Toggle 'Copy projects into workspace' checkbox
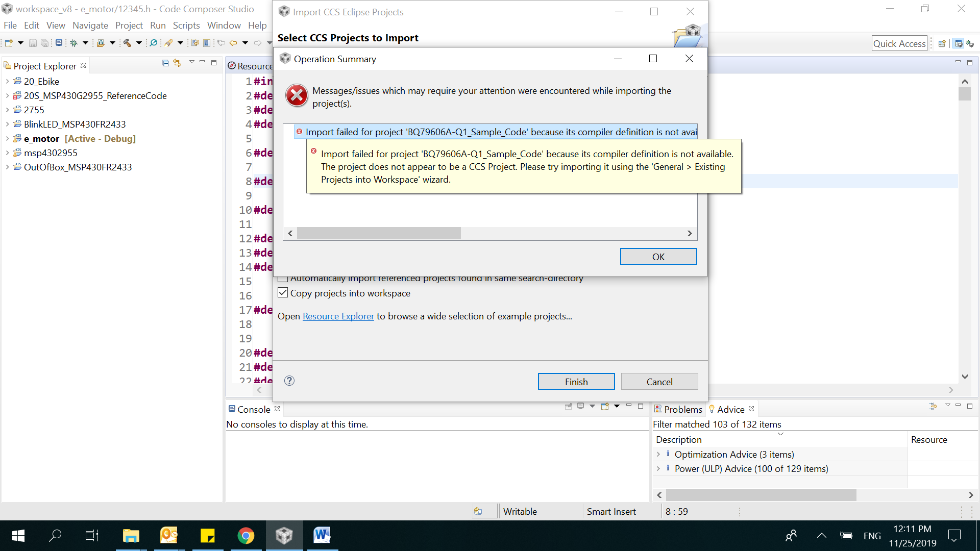Image resolution: width=980 pixels, height=551 pixels. 283,293
